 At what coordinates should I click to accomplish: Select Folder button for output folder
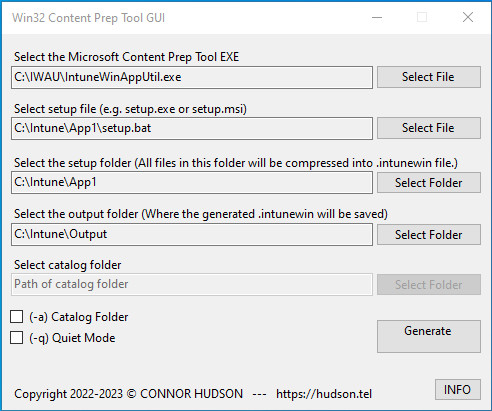click(429, 235)
